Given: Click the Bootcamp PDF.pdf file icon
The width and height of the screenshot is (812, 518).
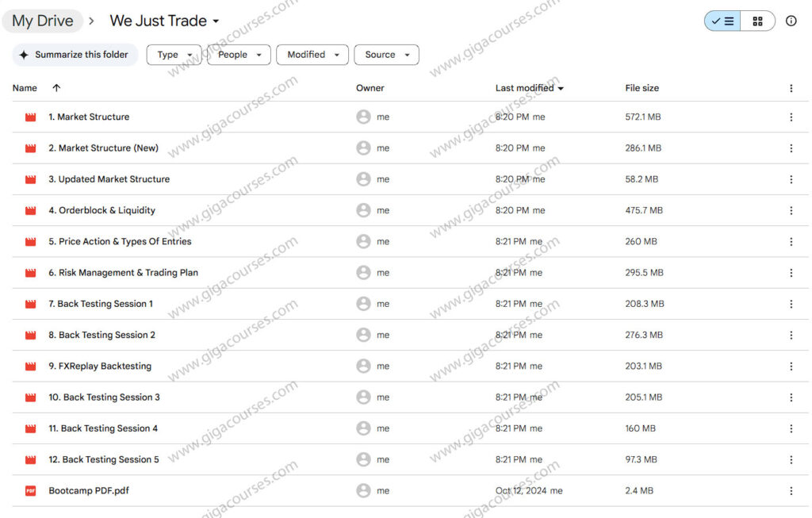Looking at the screenshot, I should (30, 491).
